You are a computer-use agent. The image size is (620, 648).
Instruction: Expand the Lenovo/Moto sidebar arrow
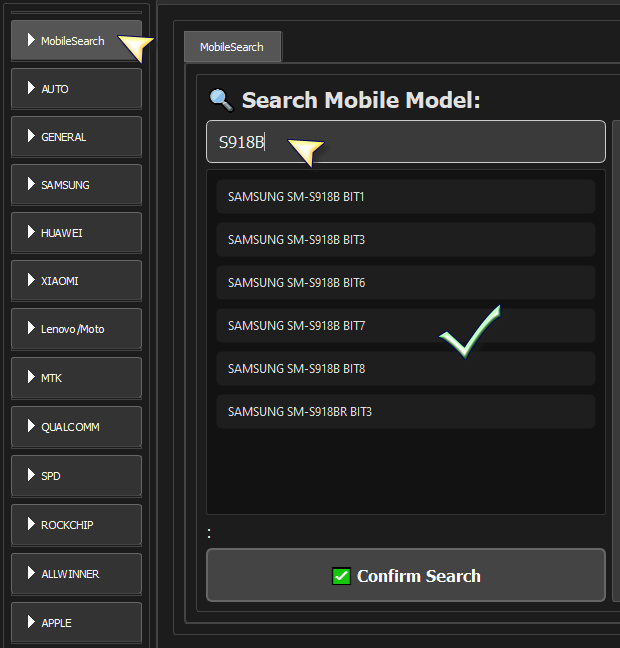tap(31, 328)
